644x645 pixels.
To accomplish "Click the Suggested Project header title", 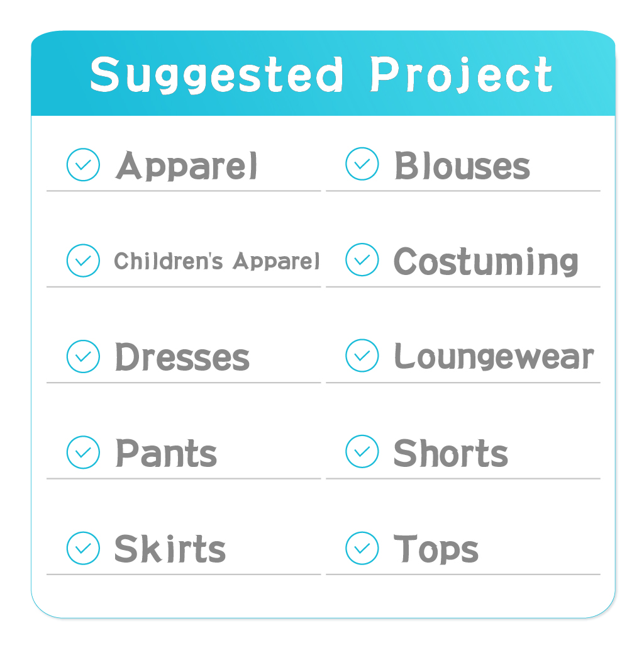I will point(321,76).
